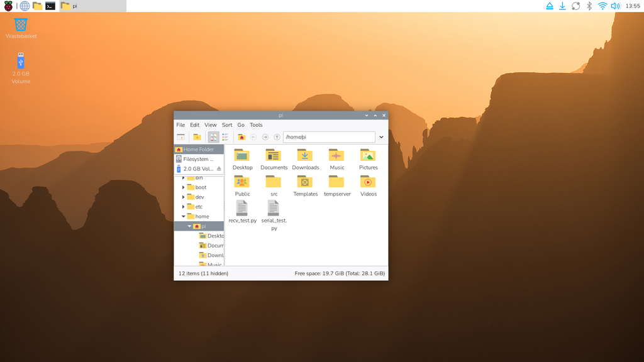This screenshot has height=362, width=644.
Task: Select the Public folder icon
Action: click(242, 186)
